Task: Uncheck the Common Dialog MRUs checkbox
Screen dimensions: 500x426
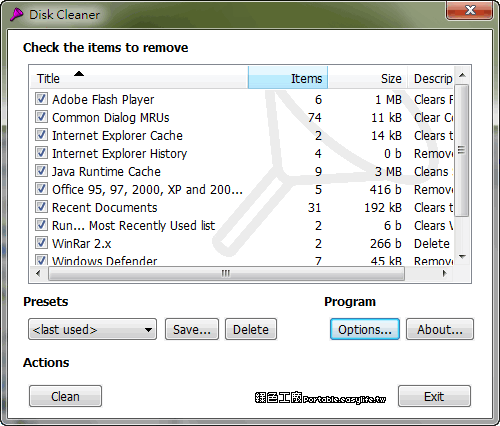Action: (x=41, y=117)
